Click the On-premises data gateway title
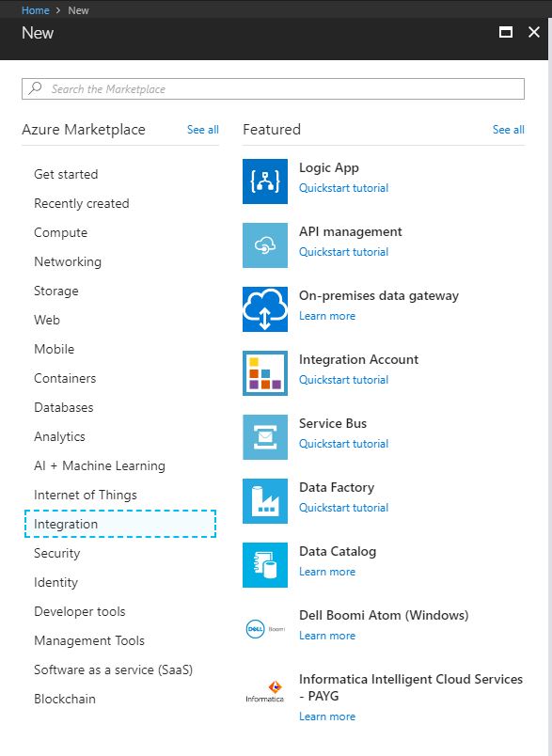The height and width of the screenshot is (756, 552). click(x=378, y=295)
